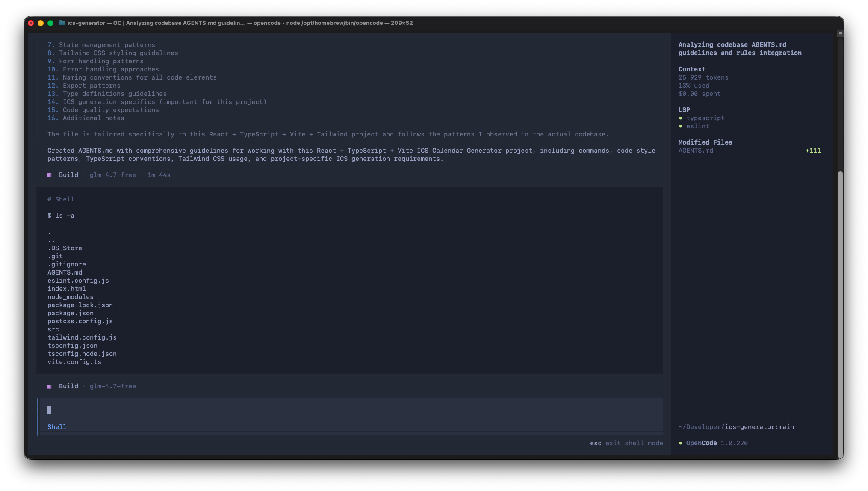Select the session title Analyzing codebase AGENTS.md

pyautogui.click(x=740, y=49)
